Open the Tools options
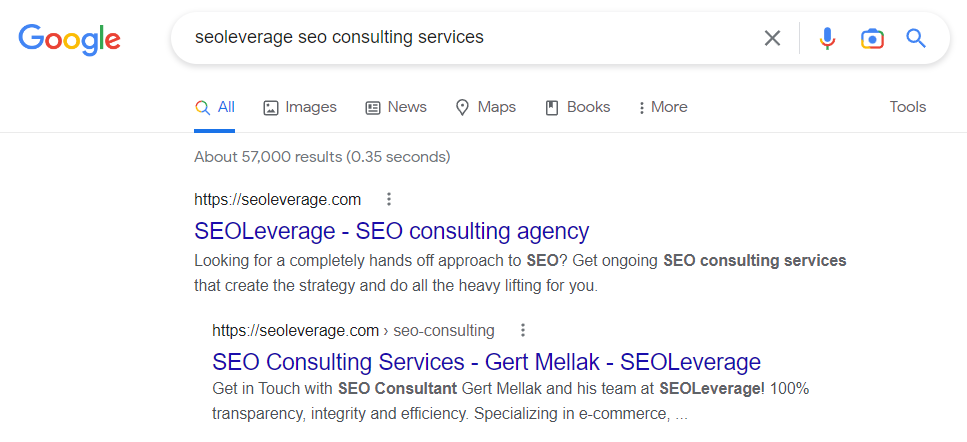This screenshot has width=967, height=442. point(908,107)
